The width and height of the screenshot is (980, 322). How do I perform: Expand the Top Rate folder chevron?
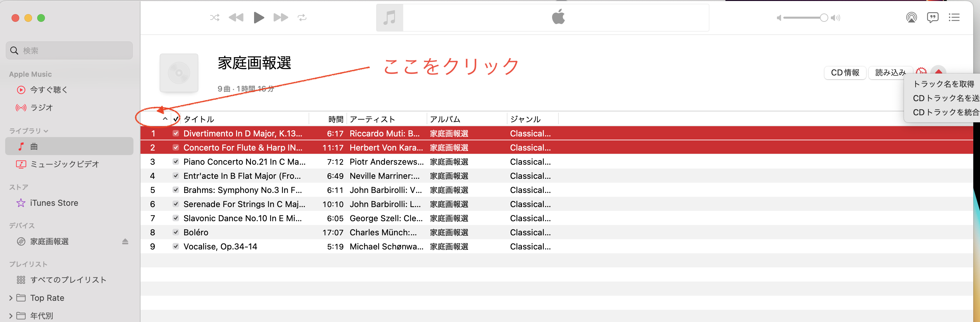pyautogui.click(x=11, y=298)
